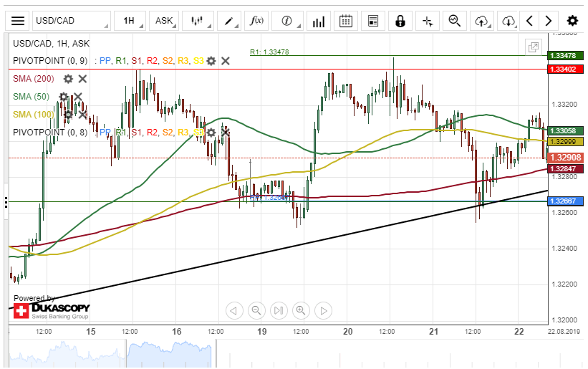Open chart settings gear in toolbar

coord(572,21)
